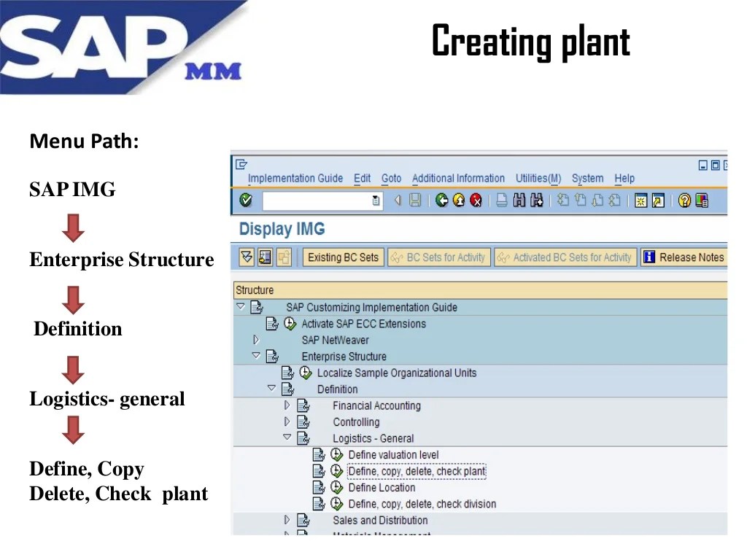This screenshot has height=560, width=747.
Task: Select the 'Define valuation level' row
Action: pos(393,455)
